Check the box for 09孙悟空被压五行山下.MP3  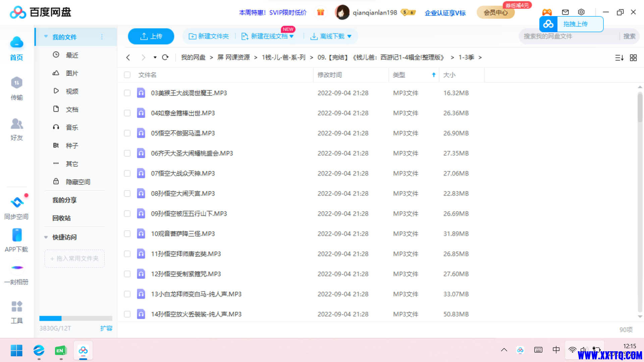point(127,214)
